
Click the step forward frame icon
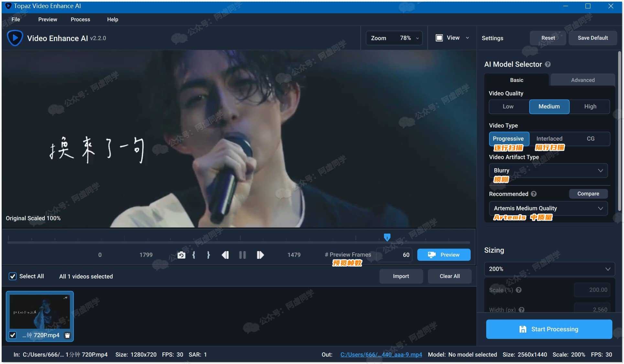pyautogui.click(x=260, y=254)
